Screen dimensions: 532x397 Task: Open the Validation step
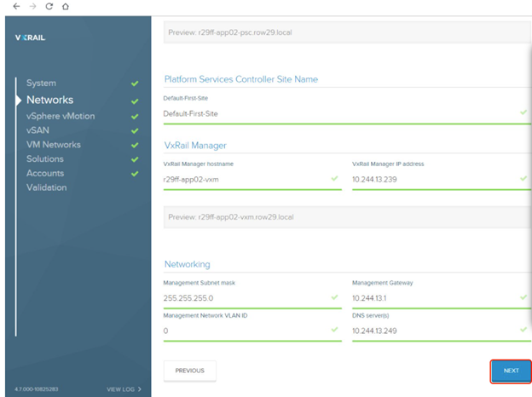(x=47, y=187)
